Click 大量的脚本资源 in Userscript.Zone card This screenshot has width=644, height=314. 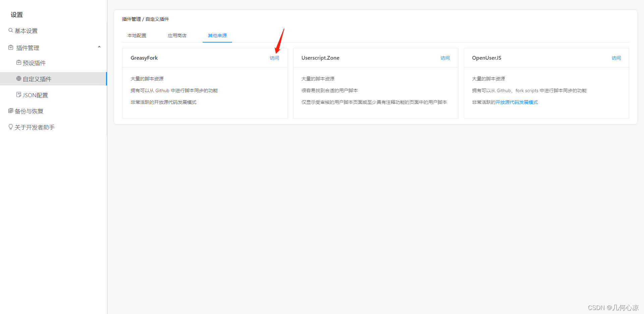click(x=318, y=79)
